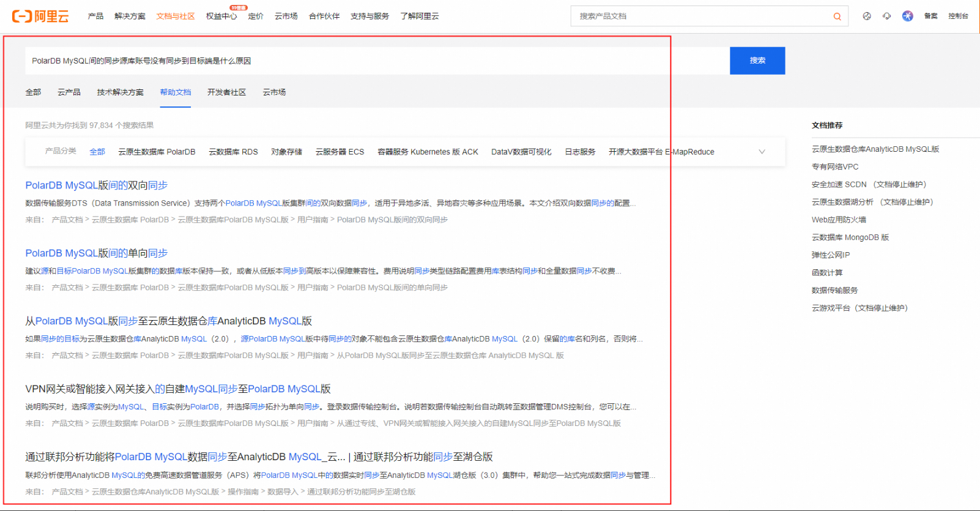Open recommended doc 云原生数据仓库AnalyticDB MySQL版
The height and width of the screenshot is (511, 980).
click(875, 149)
